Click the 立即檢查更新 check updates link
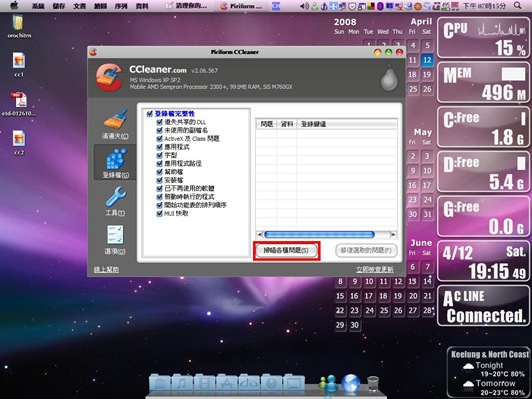The height and width of the screenshot is (399, 532). (375, 269)
